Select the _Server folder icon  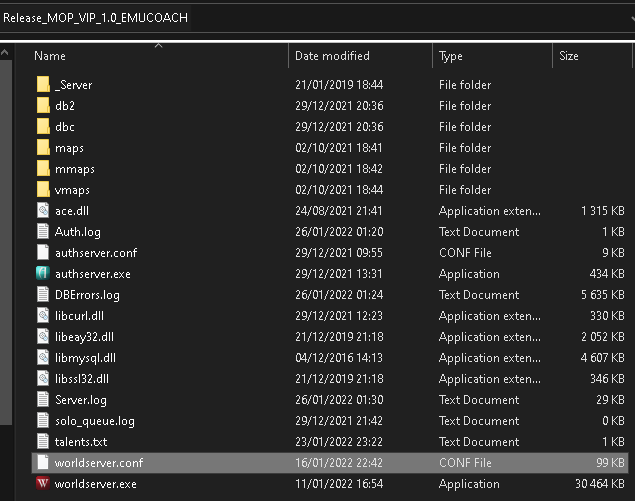point(43,85)
